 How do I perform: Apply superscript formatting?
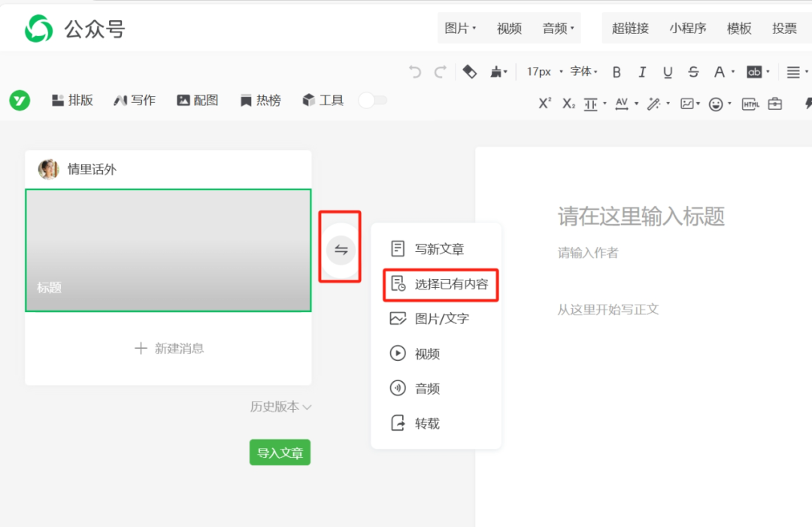(544, 104)
